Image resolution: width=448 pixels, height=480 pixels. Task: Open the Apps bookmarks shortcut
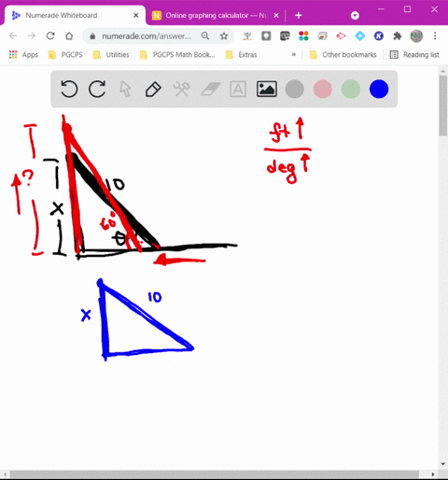23,55
